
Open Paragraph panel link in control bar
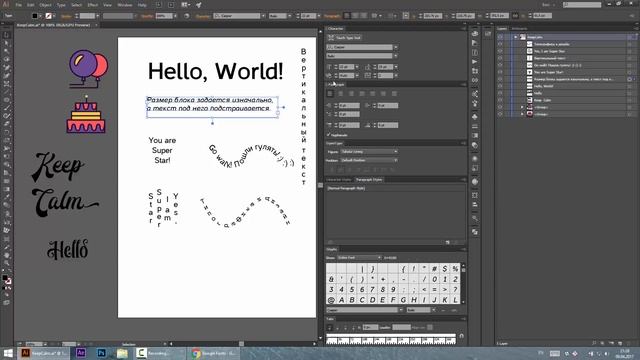331,16
